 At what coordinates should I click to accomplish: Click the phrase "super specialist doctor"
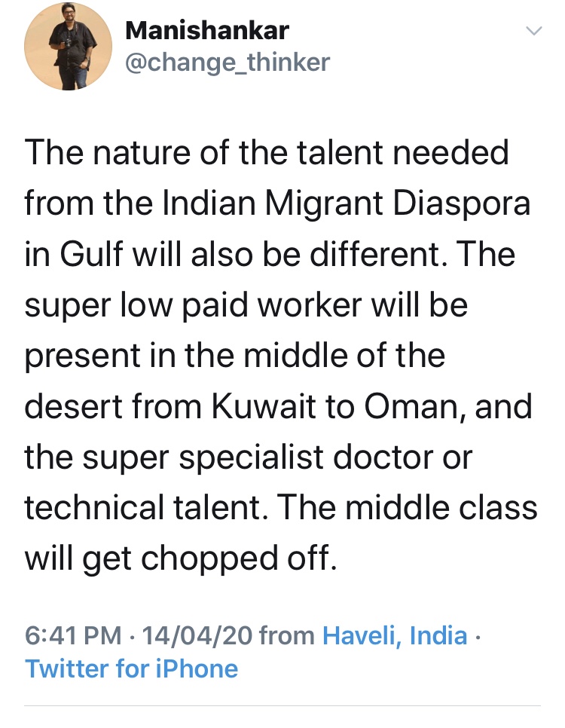coord(258,458)
